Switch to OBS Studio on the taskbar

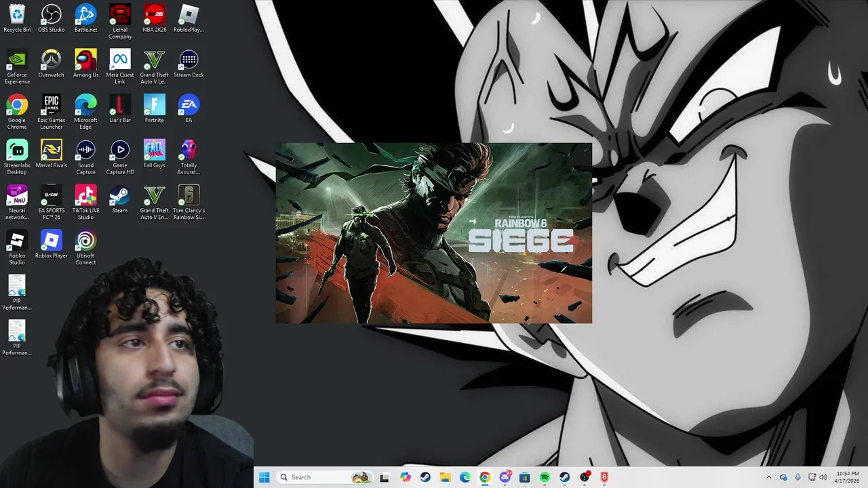click(585, 477)
